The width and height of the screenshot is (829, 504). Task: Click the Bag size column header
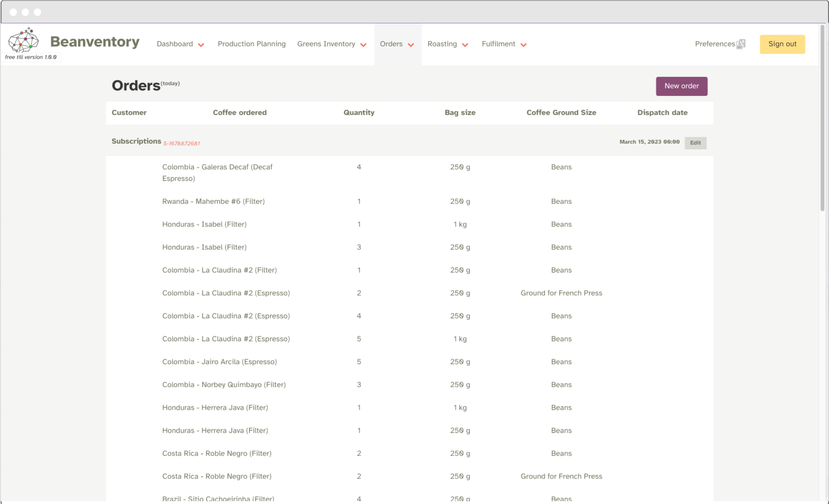click(460, 113)
